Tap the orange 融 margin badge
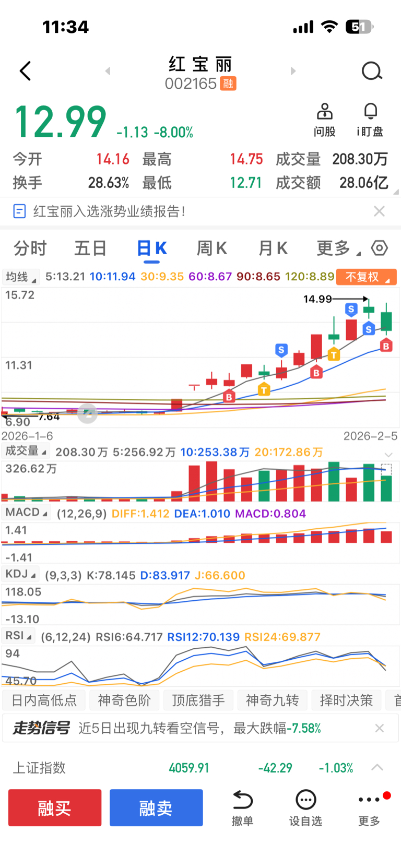Viewport: 401px width, 868px height. [x=228, y=84]
